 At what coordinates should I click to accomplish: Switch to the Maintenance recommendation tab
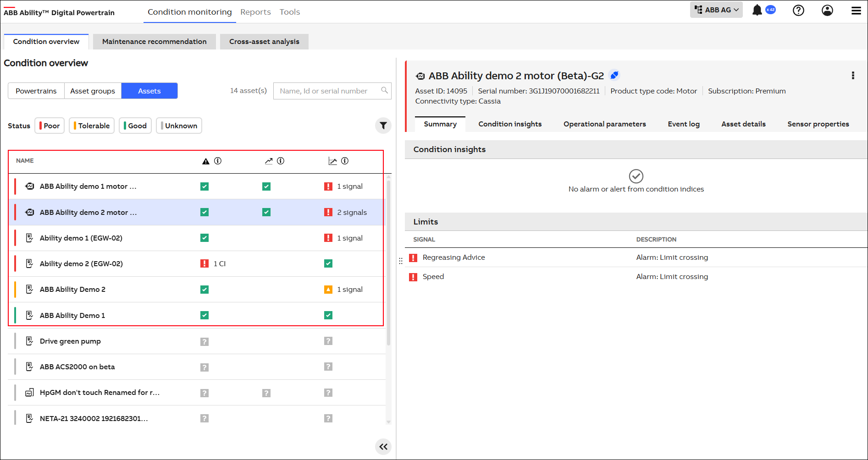click(154, 42)
